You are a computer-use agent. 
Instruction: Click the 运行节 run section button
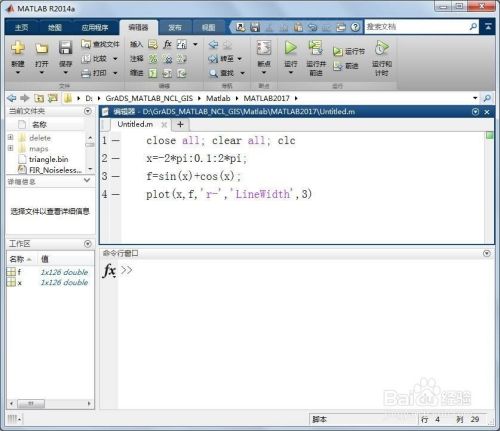(349, 51)
